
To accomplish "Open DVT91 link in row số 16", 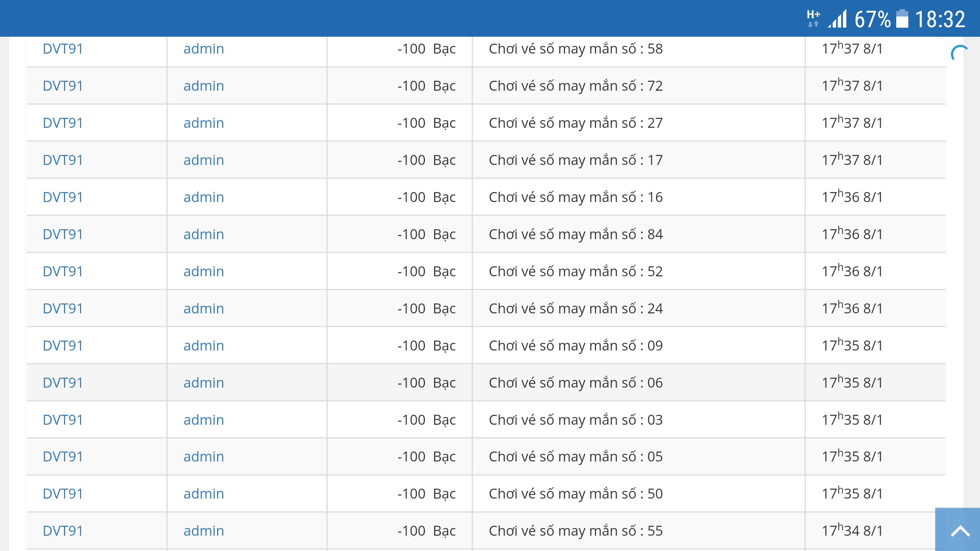I will tap(63, 197).
